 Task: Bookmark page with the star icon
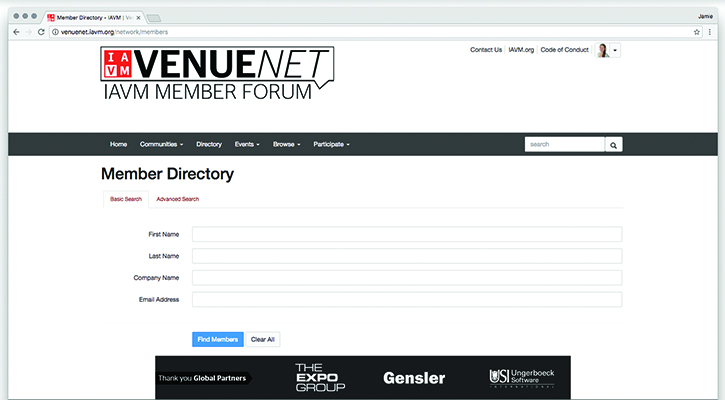(697, 32)
